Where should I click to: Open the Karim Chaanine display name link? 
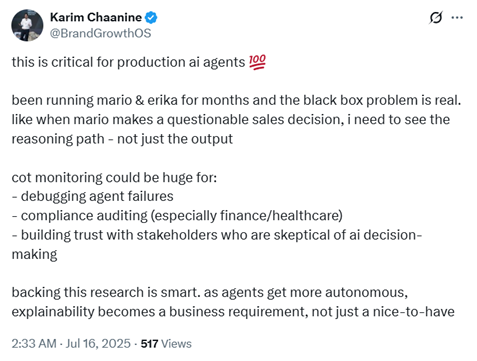(x=96, y=17)
